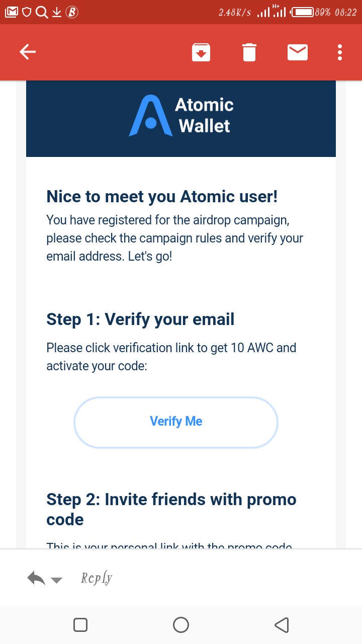Screen dimensions: 362x644
Task: Tap the 'Step 1: Verify your email' heading
Action: pos(140,319)
